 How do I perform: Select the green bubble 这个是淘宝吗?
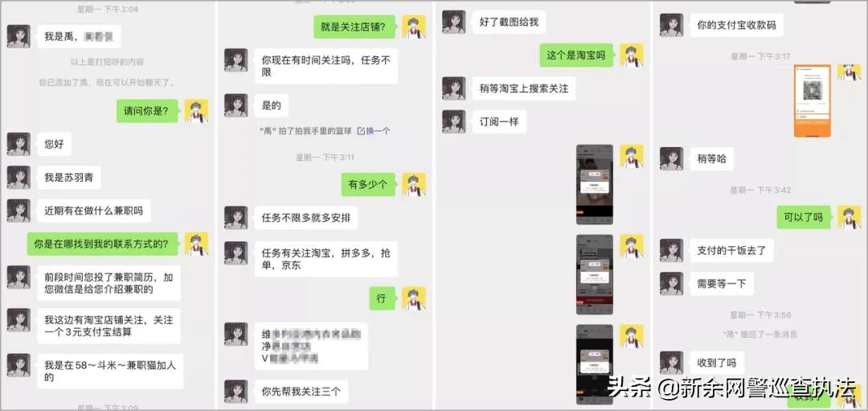click(576, 55)
